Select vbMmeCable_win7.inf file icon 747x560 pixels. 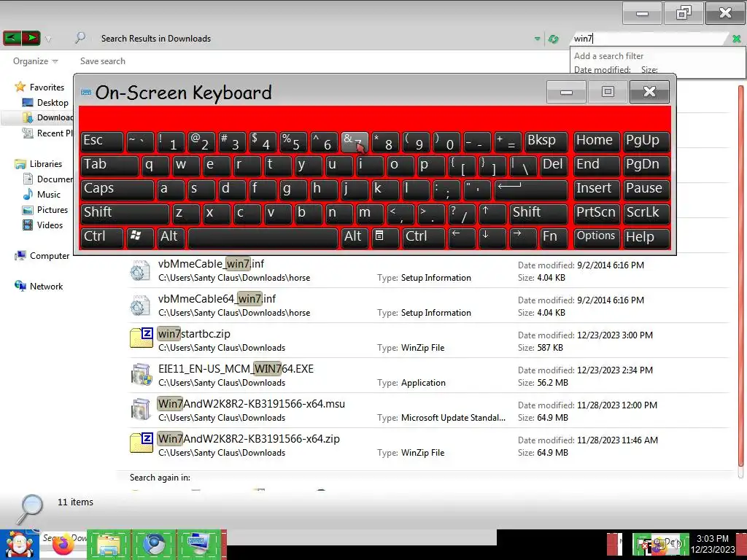(141, 270)
